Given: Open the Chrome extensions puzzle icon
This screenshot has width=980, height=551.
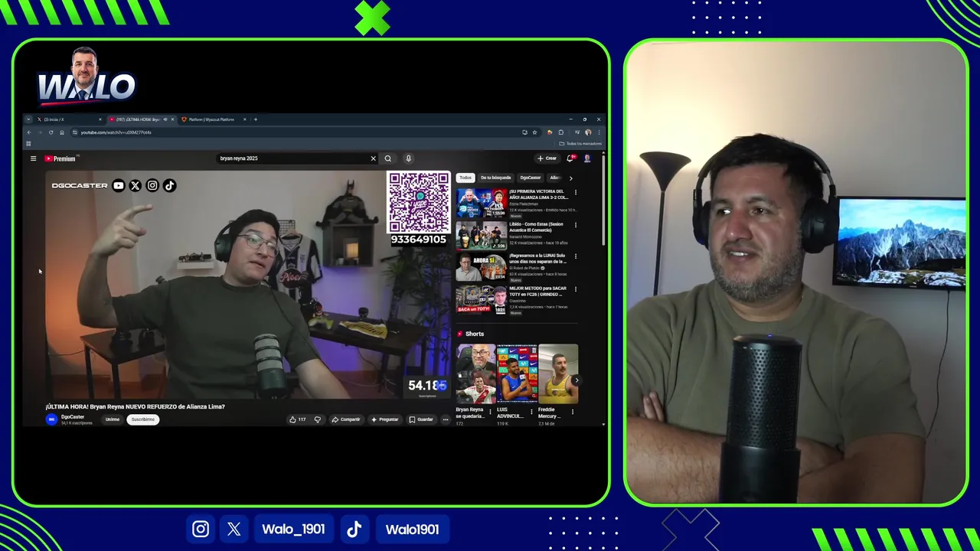Looking at the screenshot, I should pyautogui.click(x=560, y=132).
